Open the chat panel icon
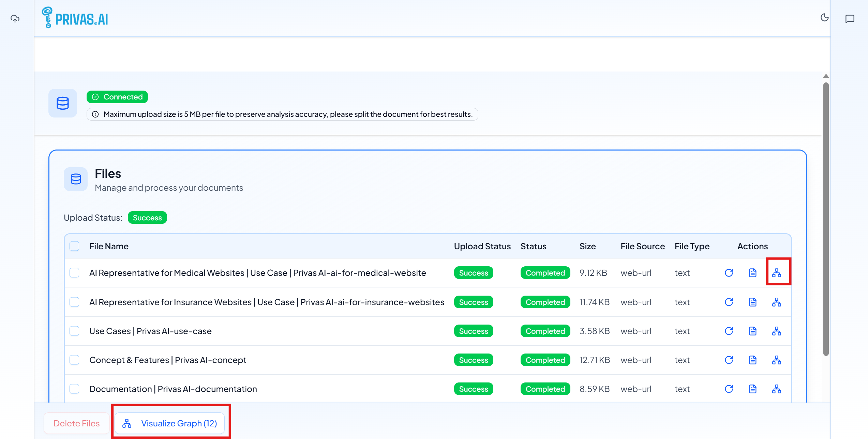Screen dimensions: 868x439 click(850, 19)
